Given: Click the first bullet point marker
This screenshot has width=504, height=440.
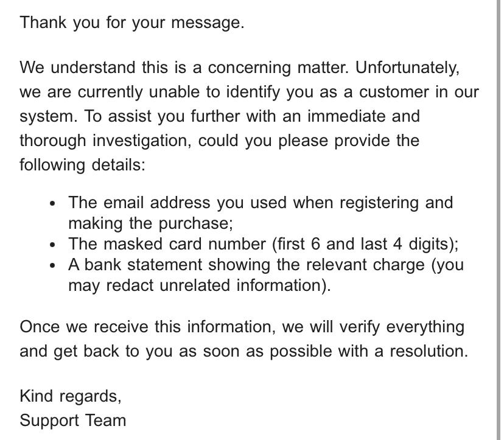Looking at the screenshot, I should coord(54,203).
